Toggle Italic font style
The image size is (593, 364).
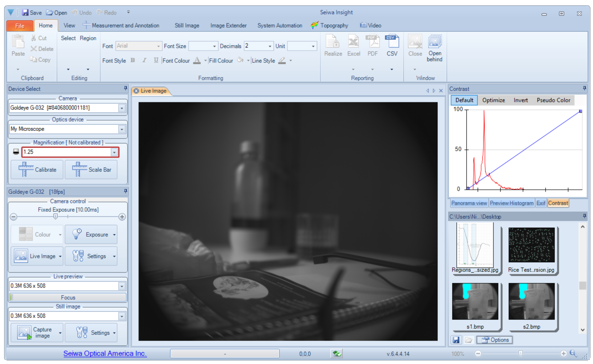coord(144,60)
